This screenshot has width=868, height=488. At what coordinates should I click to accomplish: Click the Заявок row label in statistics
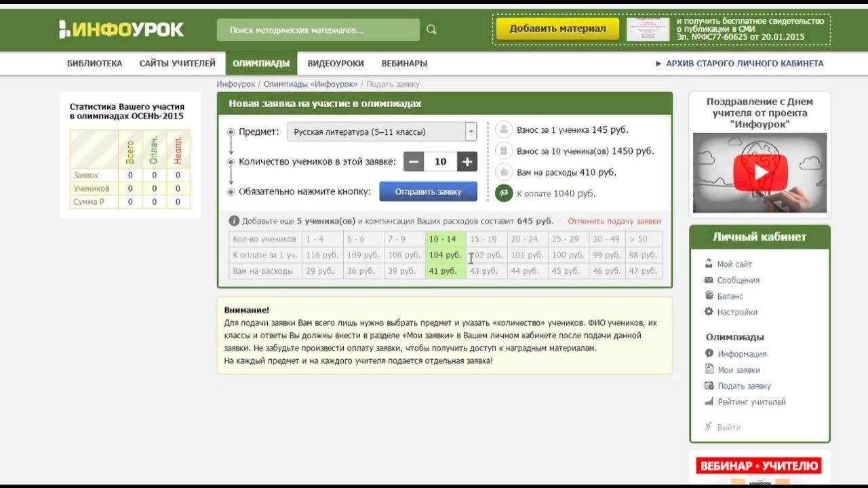[x=86, y=176]
